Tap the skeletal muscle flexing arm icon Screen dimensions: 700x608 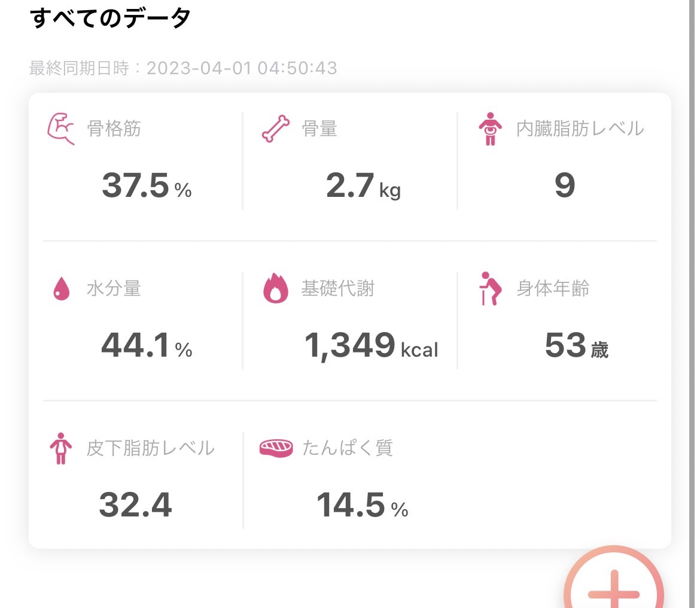(61, 129)
